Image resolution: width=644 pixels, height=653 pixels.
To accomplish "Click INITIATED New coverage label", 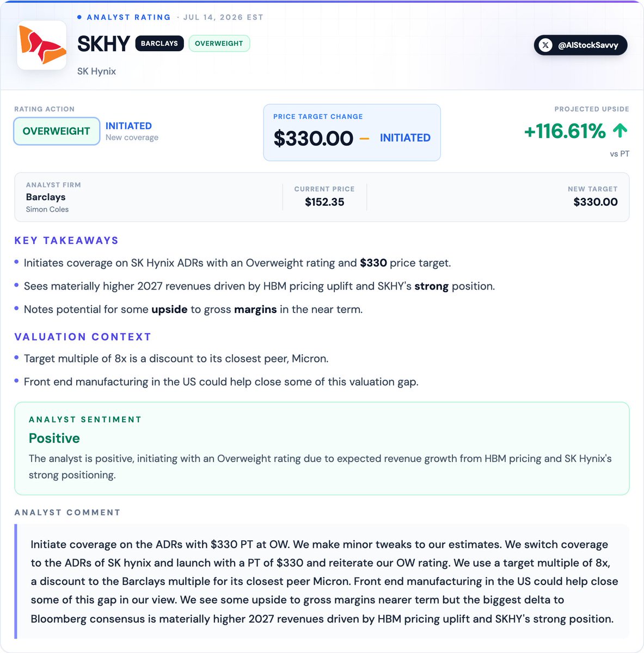I will (132, 131).
